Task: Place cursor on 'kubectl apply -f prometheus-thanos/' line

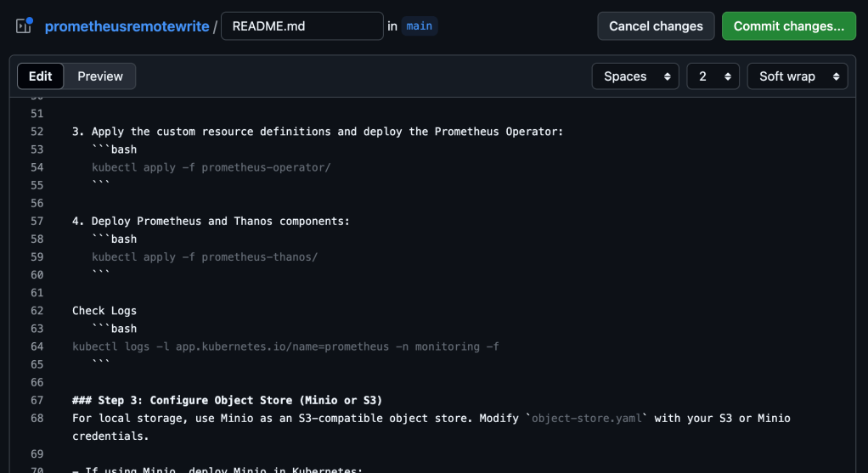Action: (x=205, y=257)
